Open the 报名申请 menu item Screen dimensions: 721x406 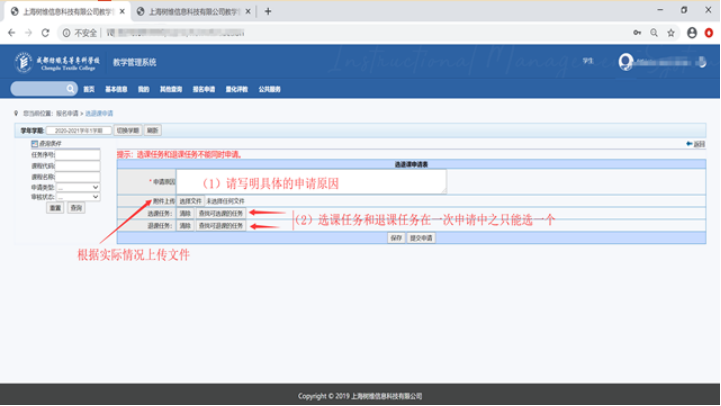point(203,89)
